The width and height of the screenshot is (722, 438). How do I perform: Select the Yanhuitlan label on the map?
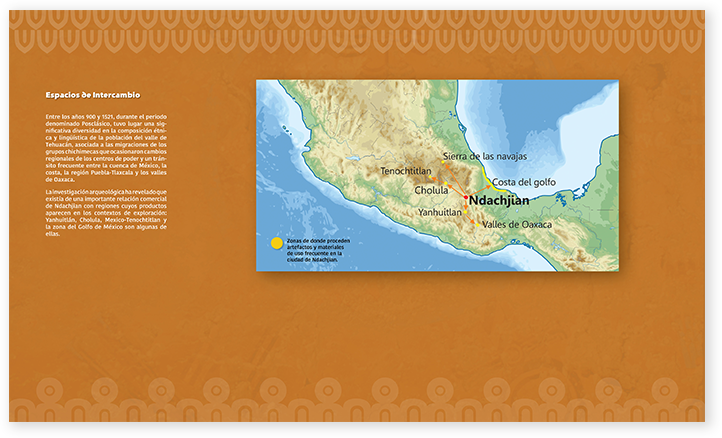[x=440, y=212]
